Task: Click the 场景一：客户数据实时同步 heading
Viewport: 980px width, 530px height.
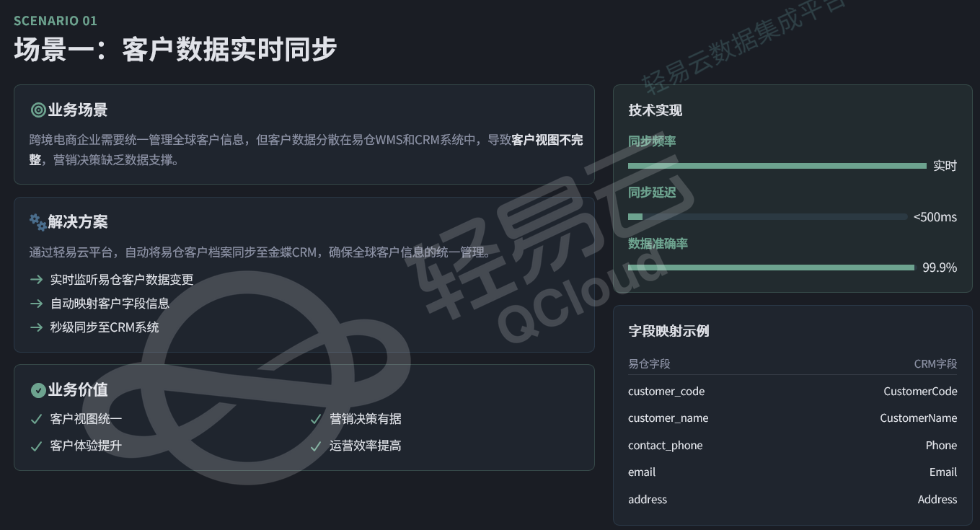Action: (x=175, y=50)
